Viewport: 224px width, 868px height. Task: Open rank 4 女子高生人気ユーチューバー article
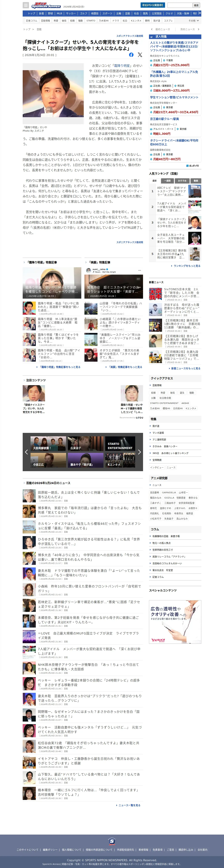pyautogui.click(x=175, y=238)
